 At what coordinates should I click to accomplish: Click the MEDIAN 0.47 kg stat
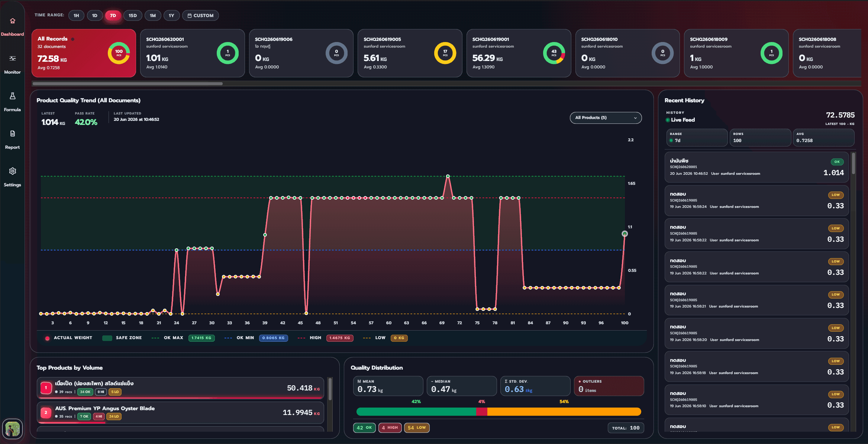pyautogui.click(x=462, y=386)
